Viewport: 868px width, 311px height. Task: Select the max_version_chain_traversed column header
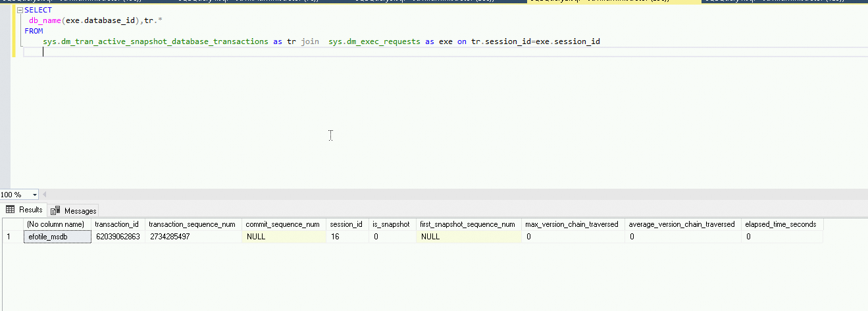pos(573,224)
